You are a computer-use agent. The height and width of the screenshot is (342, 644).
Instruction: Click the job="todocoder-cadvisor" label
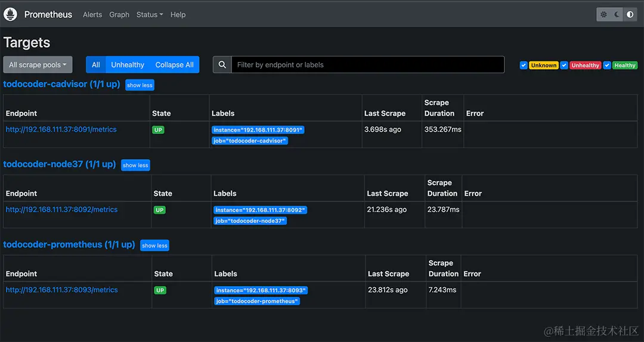tap(250, 141)
